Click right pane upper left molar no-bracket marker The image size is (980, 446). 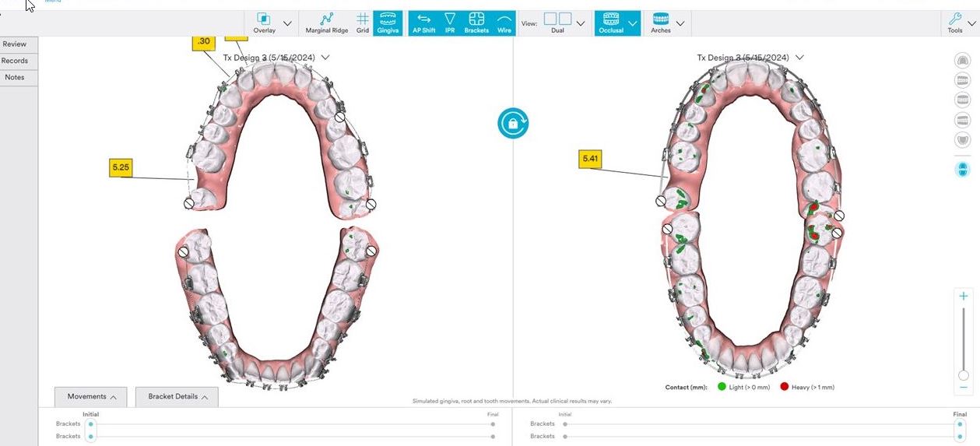coord(839,216)
